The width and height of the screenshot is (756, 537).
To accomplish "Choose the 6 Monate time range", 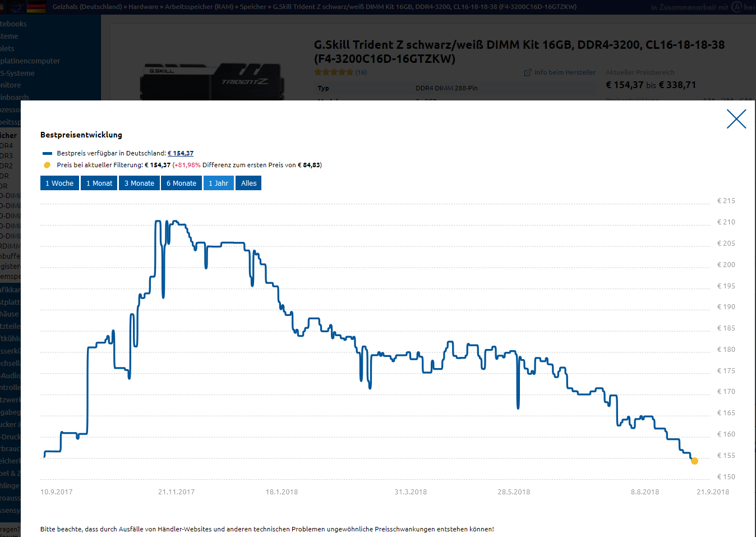I will [x=181, y=183].
